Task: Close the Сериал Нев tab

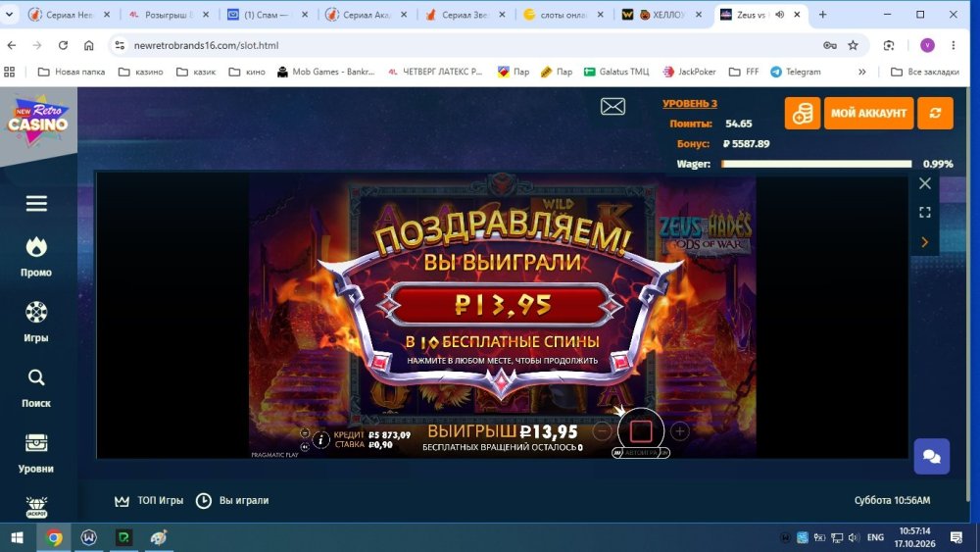Action: coord(107,15)
